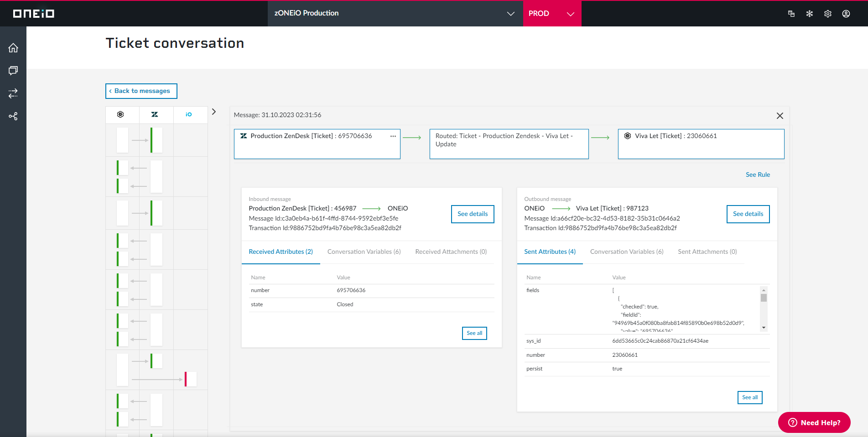Click Zendesk icon in Production ZenDesk card
The width and height of the screenshot is (868, 437).
click(x=244, y=136)
